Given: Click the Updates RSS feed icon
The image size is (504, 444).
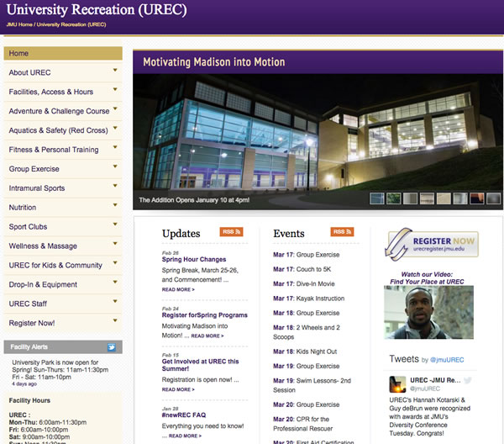Looking at the screenshot, I should pyautogui.click(x=231, y=231).
